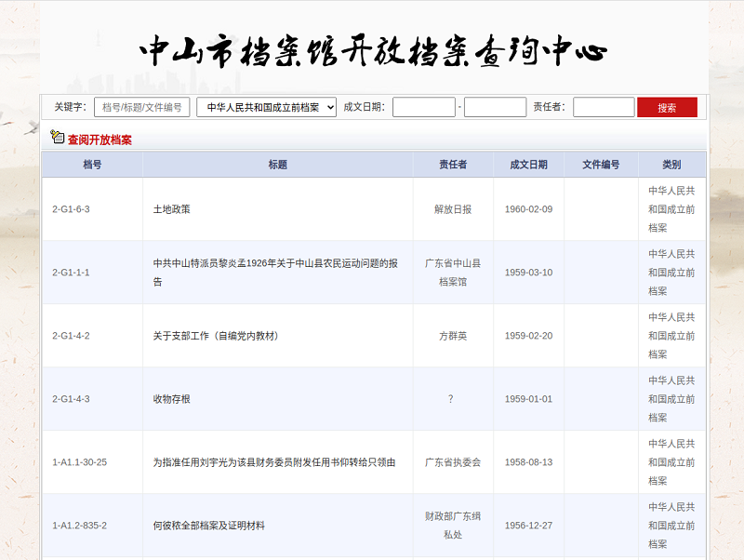Viewport: 744px width, 560px height.
Task: Click archive number 2-G1-4-3
Action: (x=71, y=399)
